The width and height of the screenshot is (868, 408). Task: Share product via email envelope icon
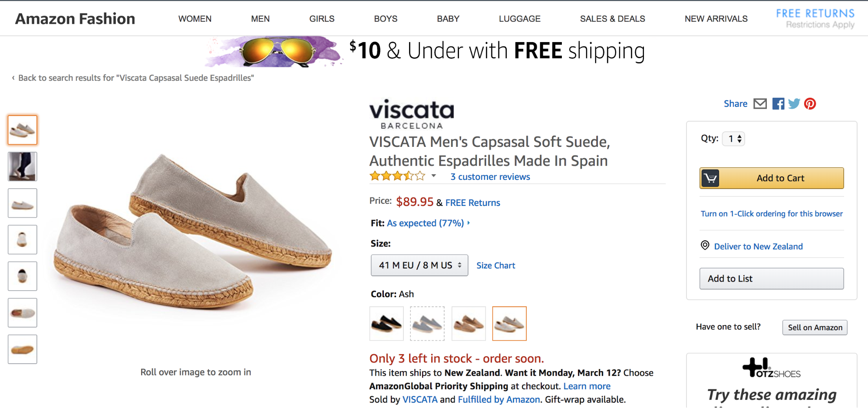[x=760, y=104]
